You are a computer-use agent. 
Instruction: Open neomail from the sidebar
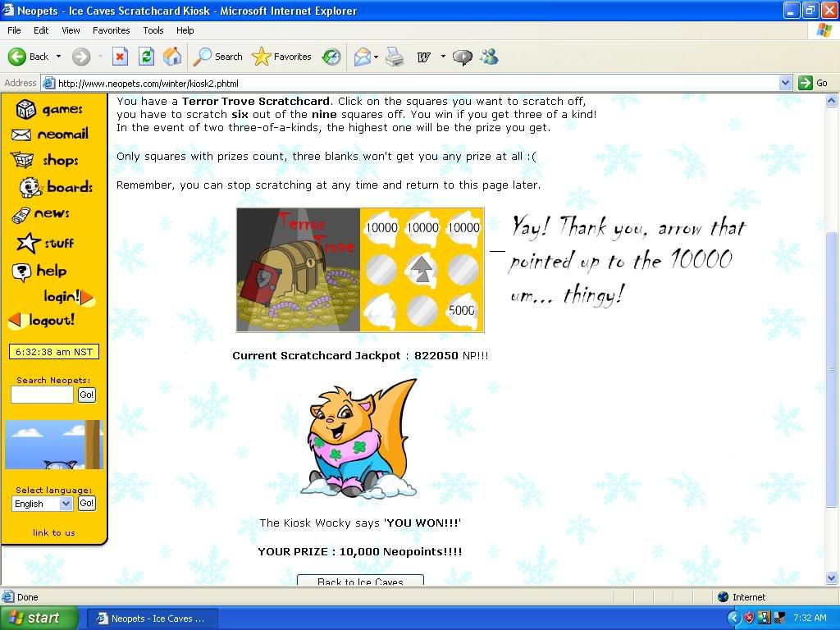50,134
